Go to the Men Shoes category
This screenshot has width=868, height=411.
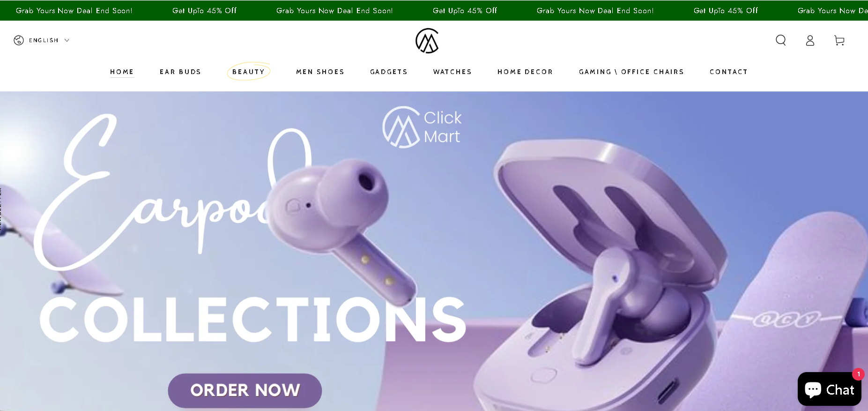pos(320,72)
